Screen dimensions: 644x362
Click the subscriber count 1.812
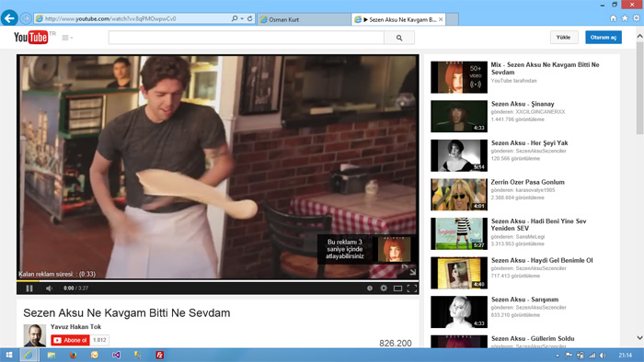(99, 340)
